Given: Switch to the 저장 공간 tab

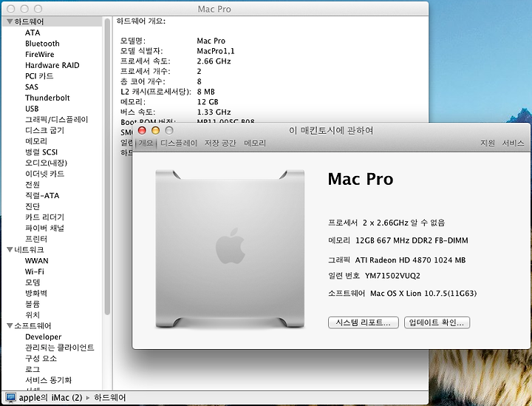Looking at the screenshot, I should [x=220, y=143].
